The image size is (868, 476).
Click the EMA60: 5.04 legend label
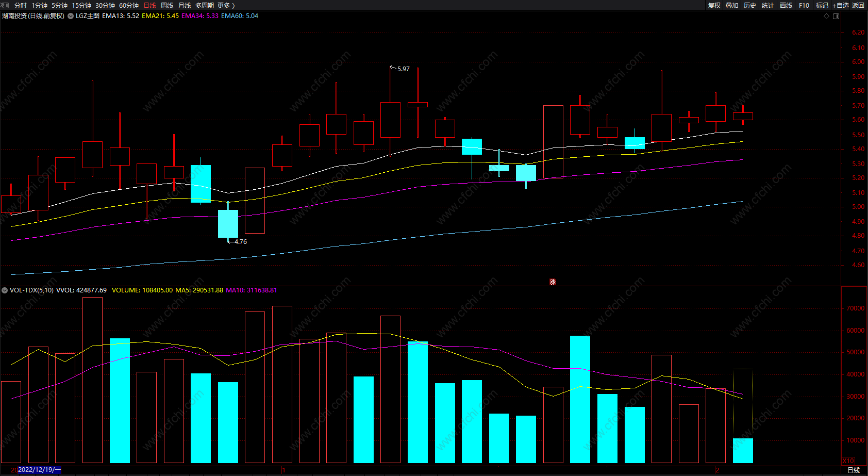(x=240, y=16)
